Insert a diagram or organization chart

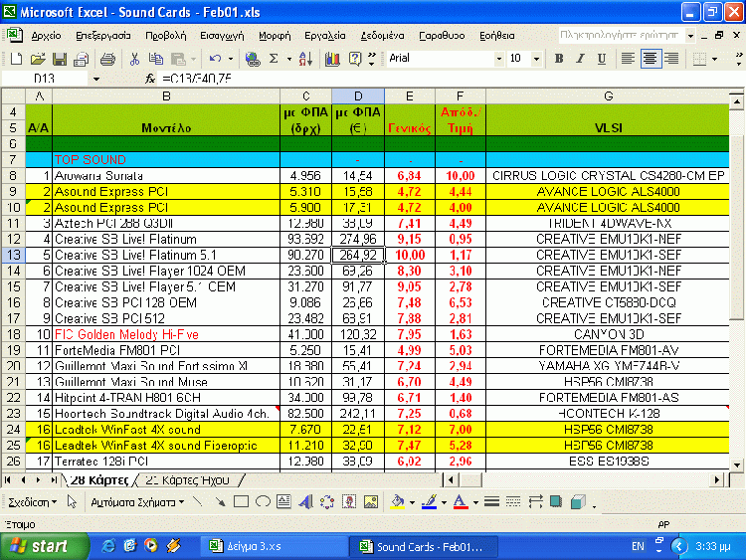327,501
